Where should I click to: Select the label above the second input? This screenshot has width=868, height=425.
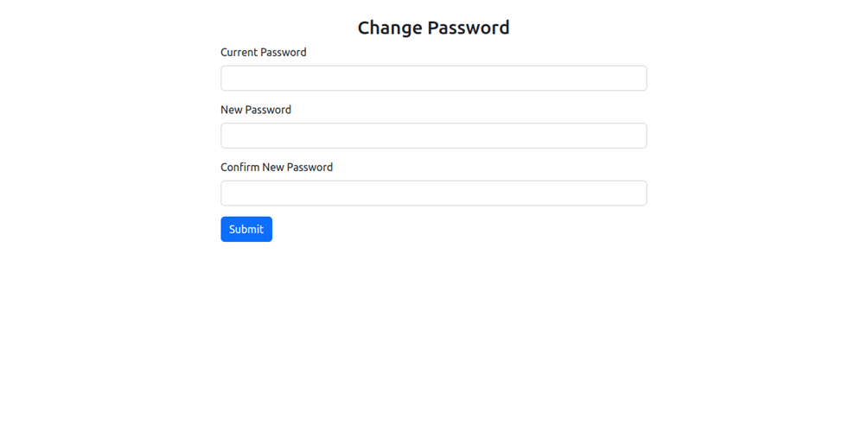pos(256,111)
